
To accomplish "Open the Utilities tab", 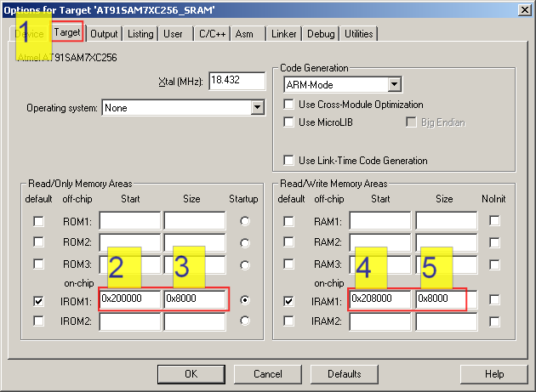I will point(358,34).
